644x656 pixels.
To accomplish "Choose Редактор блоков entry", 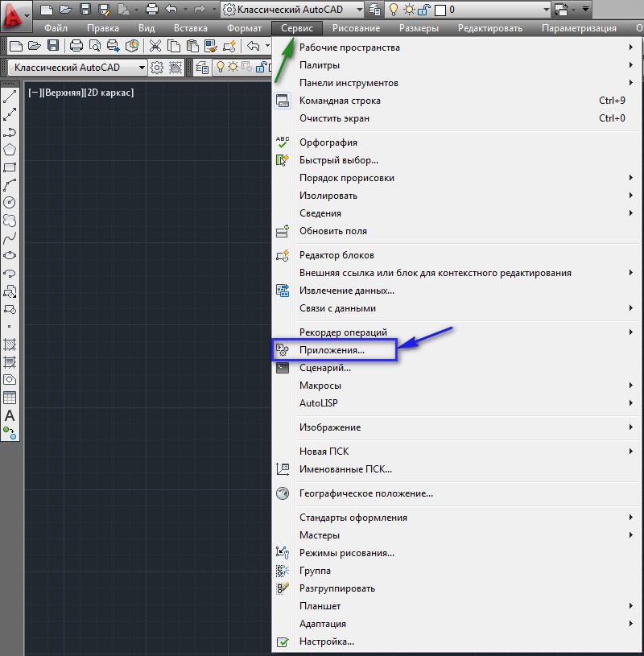I will (x=457, y=255).
